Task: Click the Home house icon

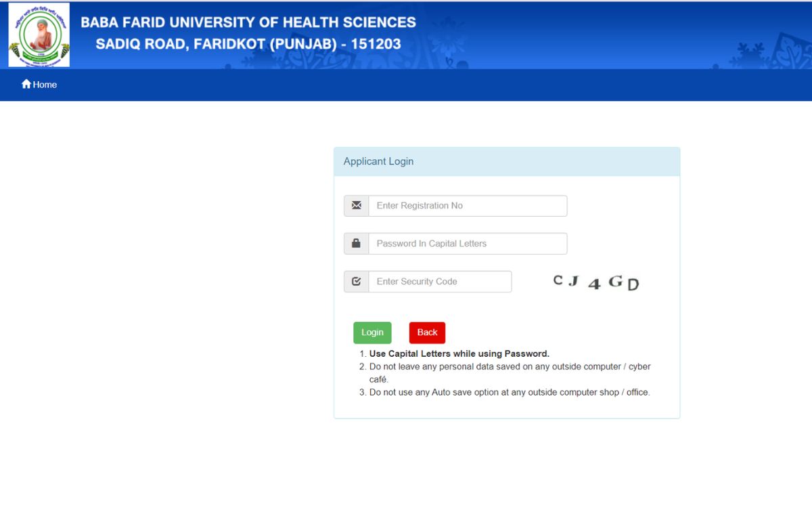Action: (x=26, y=84)
